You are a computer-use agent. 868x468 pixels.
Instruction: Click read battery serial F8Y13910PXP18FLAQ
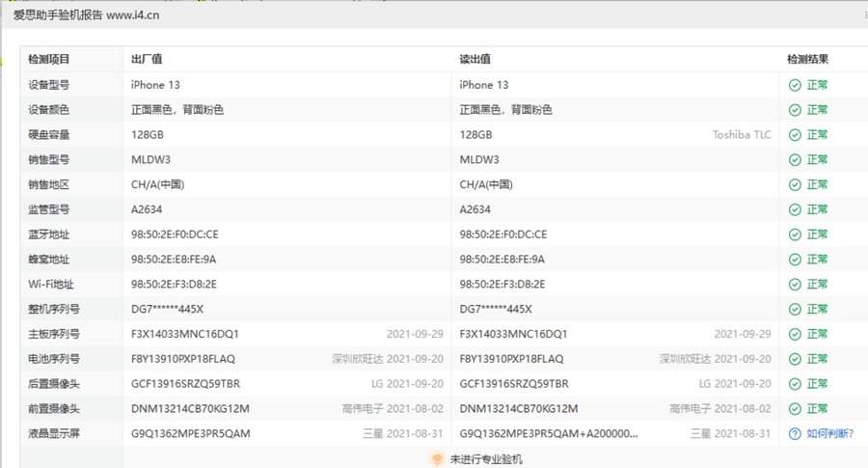[511, 359]
